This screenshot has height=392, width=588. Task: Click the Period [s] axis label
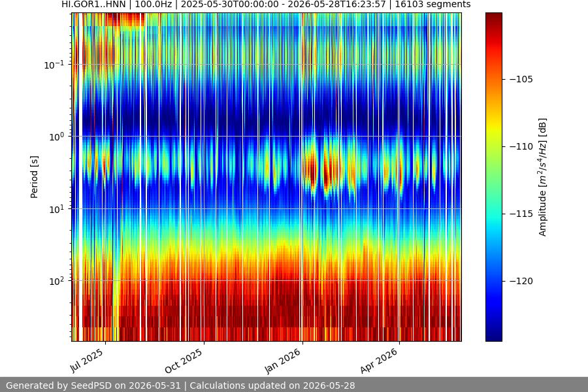[x=34, y=177]
